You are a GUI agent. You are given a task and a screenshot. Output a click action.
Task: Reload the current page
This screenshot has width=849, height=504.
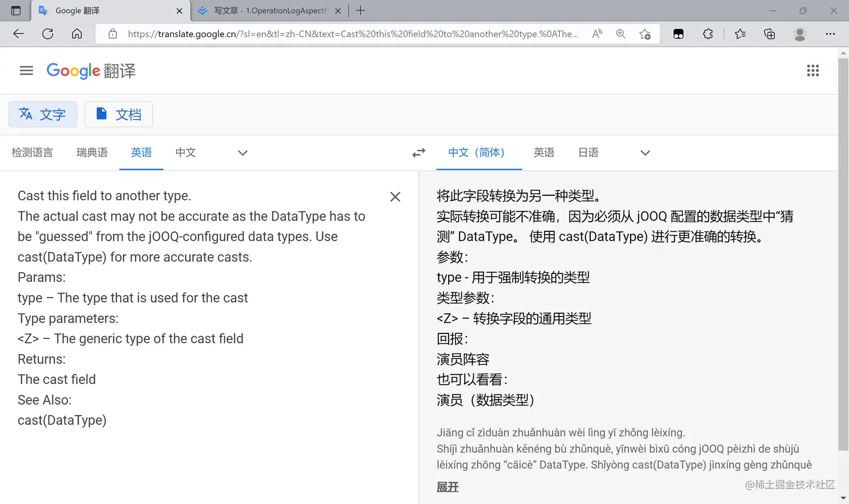point(48,34)
